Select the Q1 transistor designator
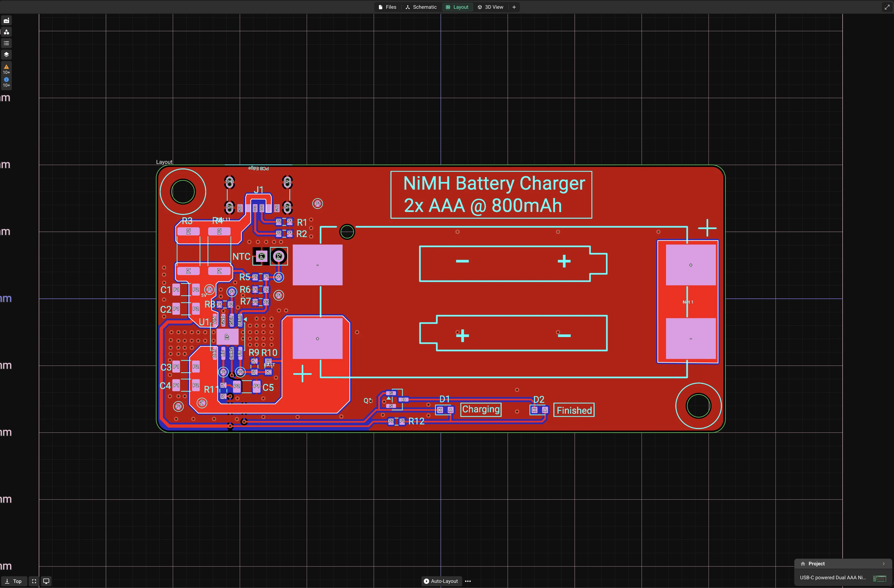 coord(368,401)
